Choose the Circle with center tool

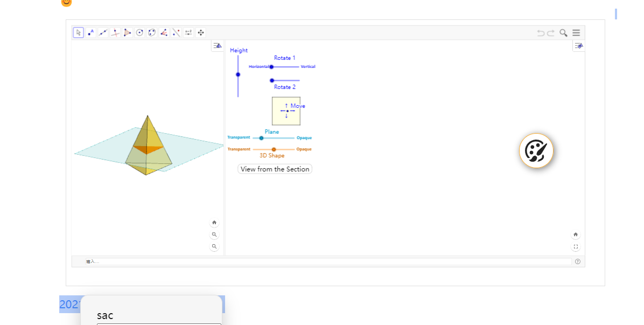139,32
